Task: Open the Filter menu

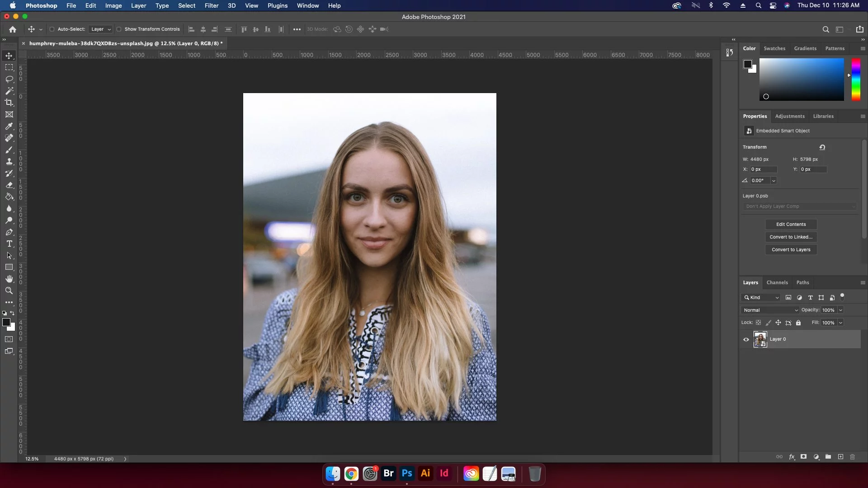Action: (x=211, y=5)
